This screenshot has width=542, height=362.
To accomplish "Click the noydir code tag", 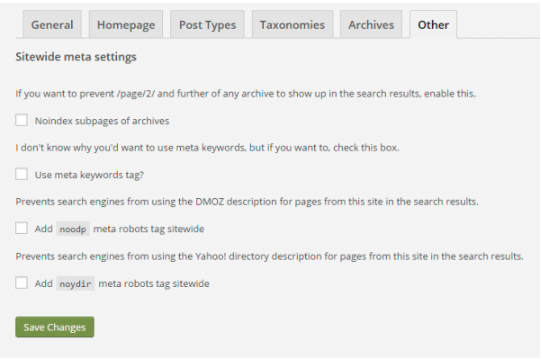I will tap(75, 284).
